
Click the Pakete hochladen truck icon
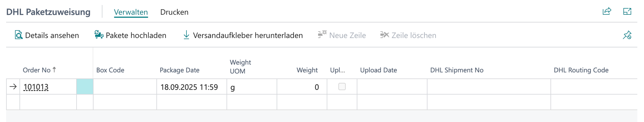pyautogui.click(x=99, y=35)
